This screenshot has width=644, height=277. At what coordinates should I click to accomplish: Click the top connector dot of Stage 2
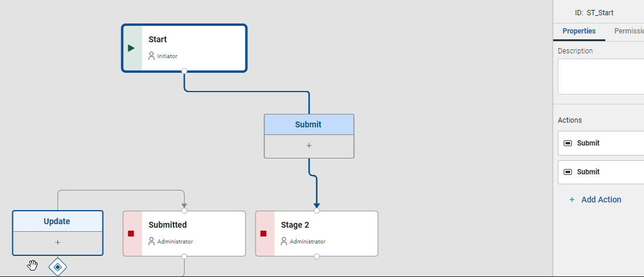click(x=316, y=211)
